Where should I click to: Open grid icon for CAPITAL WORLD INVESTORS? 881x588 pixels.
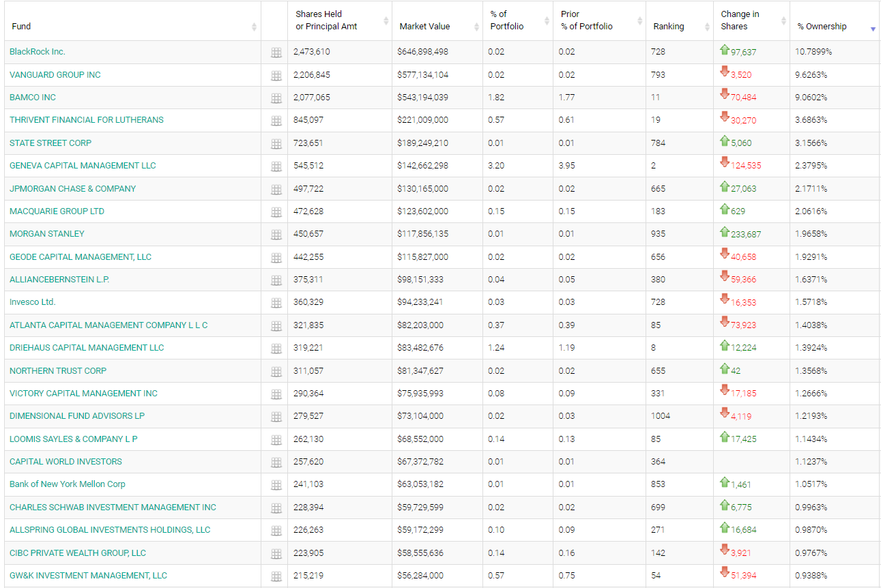[x=276, y=462]
